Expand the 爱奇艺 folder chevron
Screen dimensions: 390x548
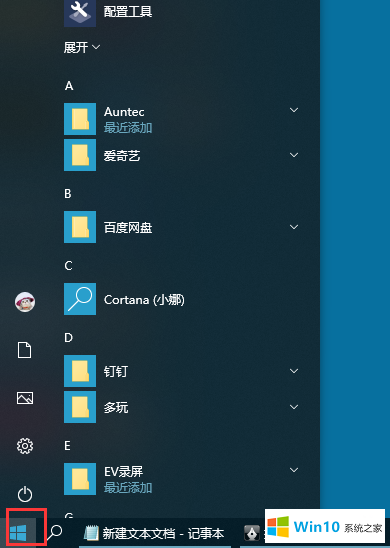point(294,155)
